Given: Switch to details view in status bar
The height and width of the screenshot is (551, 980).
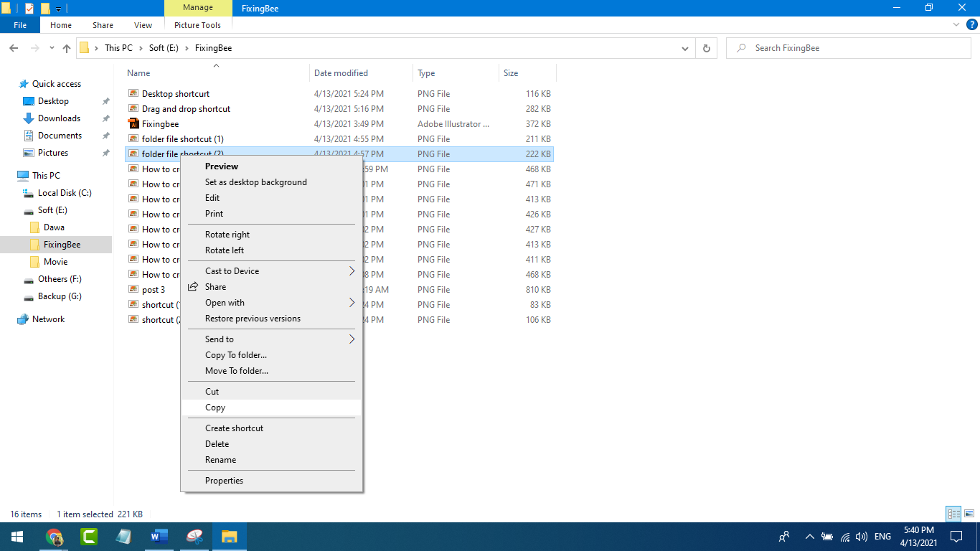Looking at the screenshot, I should click(953, 514).
